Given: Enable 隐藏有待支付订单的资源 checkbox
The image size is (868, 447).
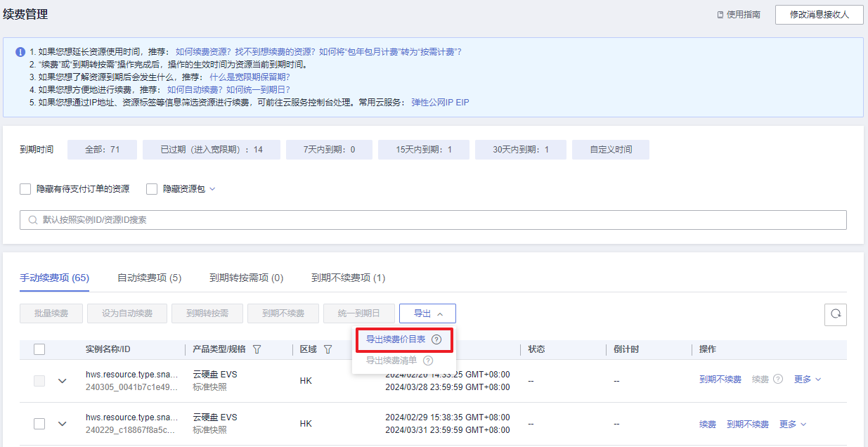Looking at the screenshot, I should click(25, 189).
